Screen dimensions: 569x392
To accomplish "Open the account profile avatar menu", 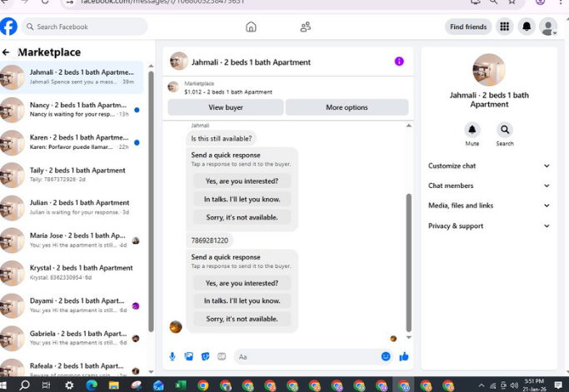I will [548, 27].
